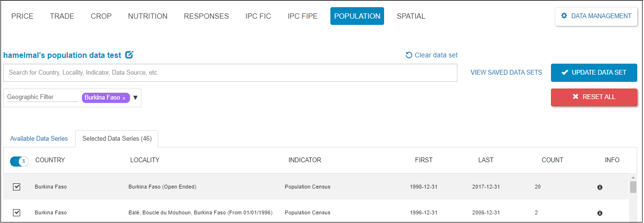Uncheck the Balé, Boucle du Mouhoun row

pyautogui.click(x=17, y=212)
